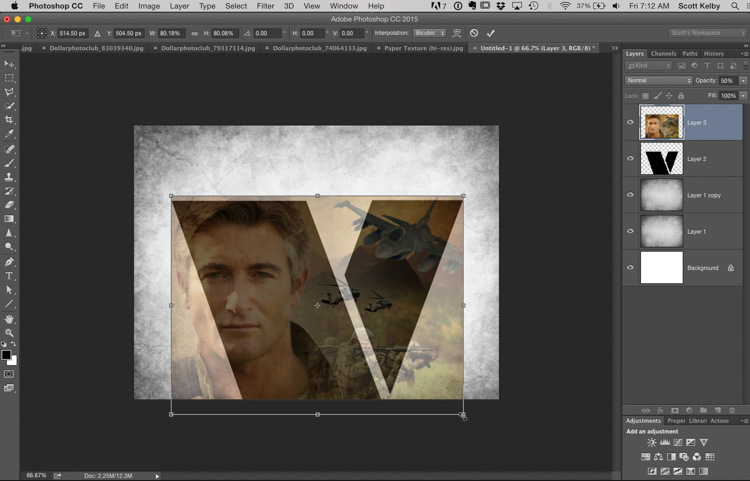Click the Layer 1 copy layer name
The width and height of the screenshot is (750, 481).
(704, 195)
